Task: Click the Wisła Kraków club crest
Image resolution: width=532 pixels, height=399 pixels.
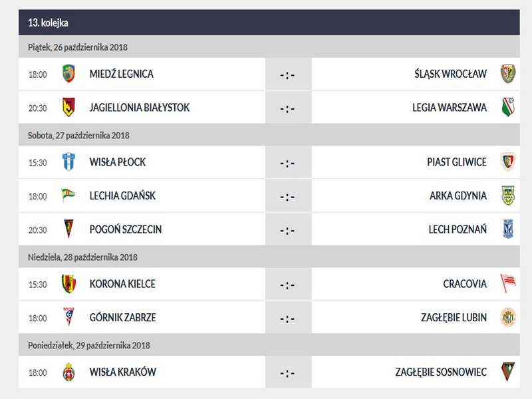Action: [68, 372]
